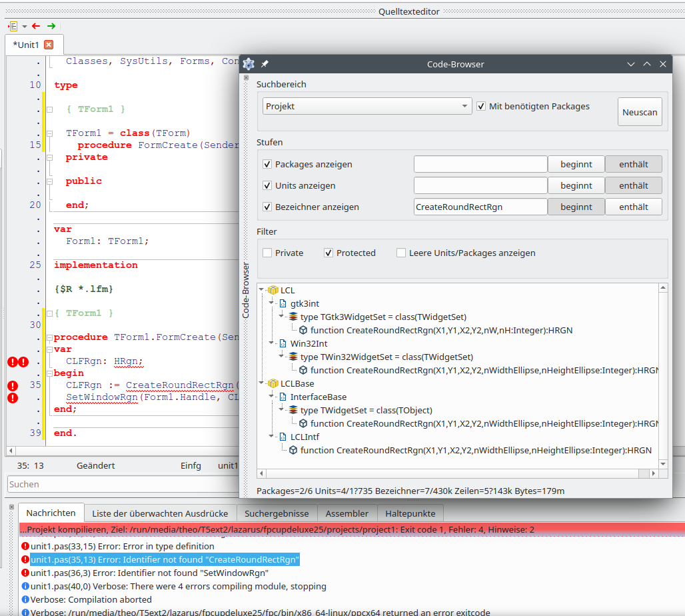
Task: Click the TWin32WidgetSet class icon
Action: pos(293,357)
